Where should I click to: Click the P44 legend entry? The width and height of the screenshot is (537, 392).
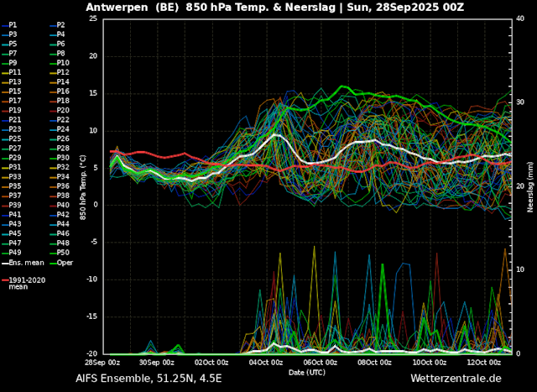tap(60, 224)
